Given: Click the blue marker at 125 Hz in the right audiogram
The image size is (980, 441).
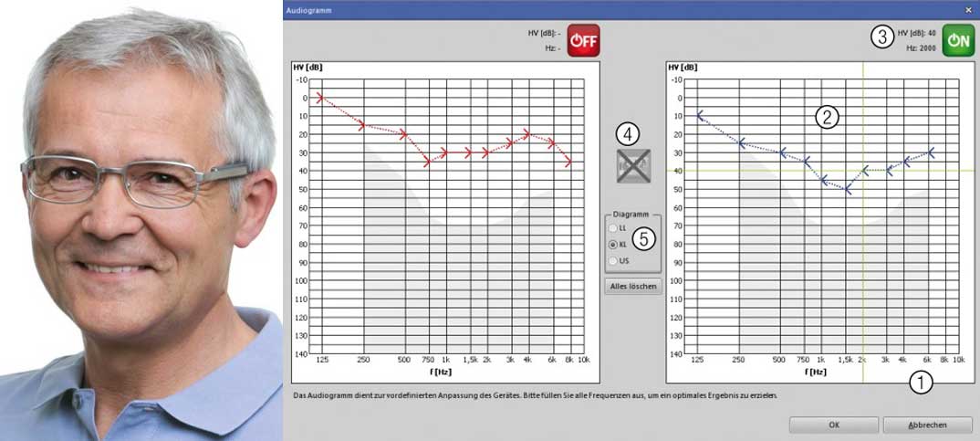Looking at the screenshot, I should pyautogui.click(x=700, y=116).
